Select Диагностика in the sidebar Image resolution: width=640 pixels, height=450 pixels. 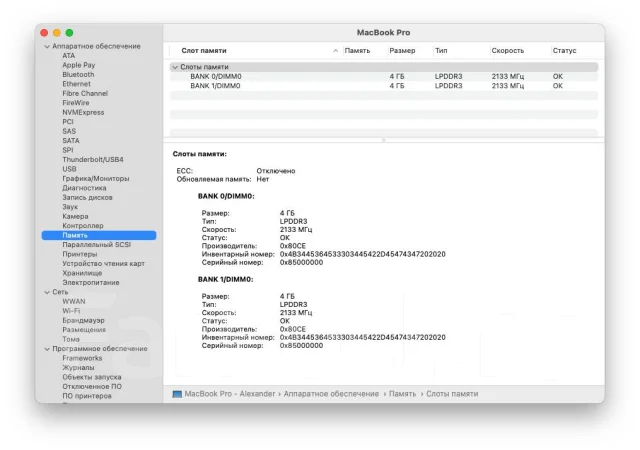click(x=84, y=188)
